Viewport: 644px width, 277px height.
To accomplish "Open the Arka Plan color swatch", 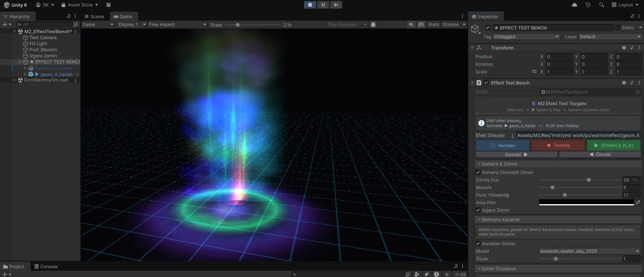I will point(586,203).
